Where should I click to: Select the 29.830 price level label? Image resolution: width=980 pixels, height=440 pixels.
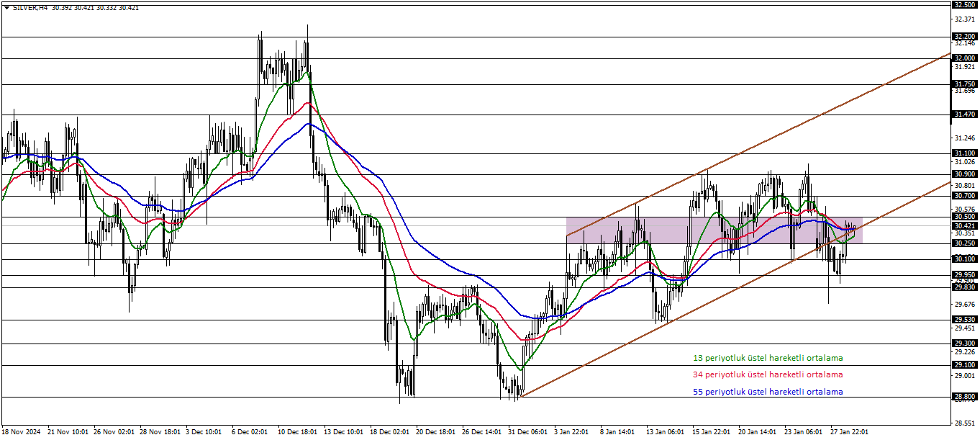(x=964, y=287)
